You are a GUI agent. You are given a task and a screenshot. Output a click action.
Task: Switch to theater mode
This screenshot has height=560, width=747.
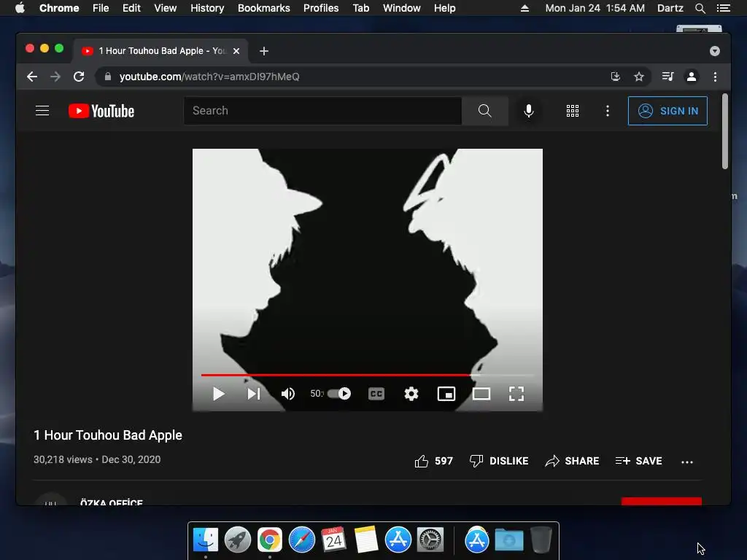pos(481,394)
